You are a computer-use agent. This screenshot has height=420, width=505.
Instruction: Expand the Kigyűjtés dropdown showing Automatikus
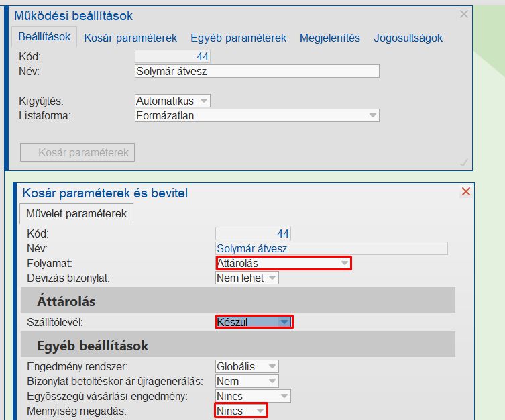click(x=204, y=101)
